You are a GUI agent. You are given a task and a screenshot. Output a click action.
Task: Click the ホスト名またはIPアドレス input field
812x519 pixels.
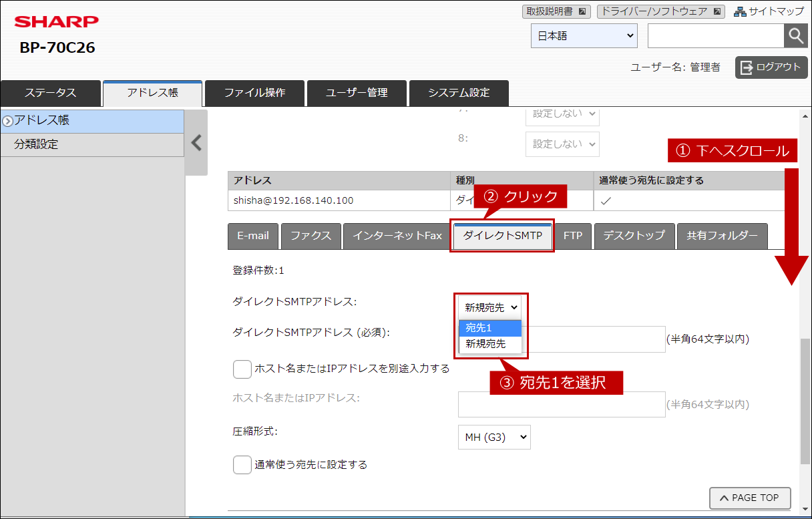pyautogui.click(x=562, y=405)
